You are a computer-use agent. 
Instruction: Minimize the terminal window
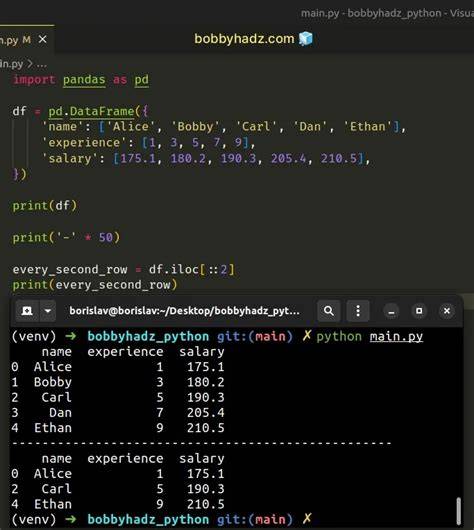click(391, 311)
